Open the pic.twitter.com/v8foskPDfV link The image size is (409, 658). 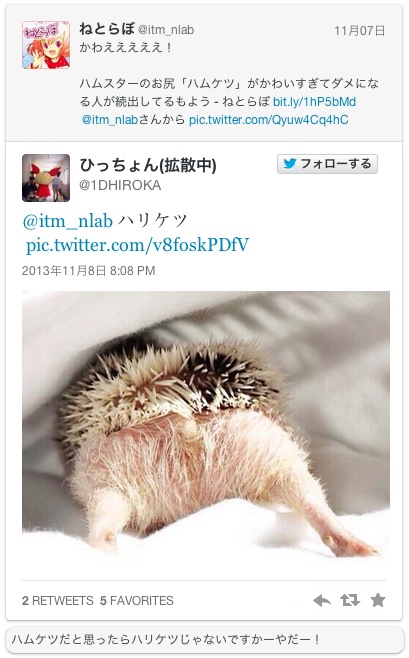(x=138, y=245)
